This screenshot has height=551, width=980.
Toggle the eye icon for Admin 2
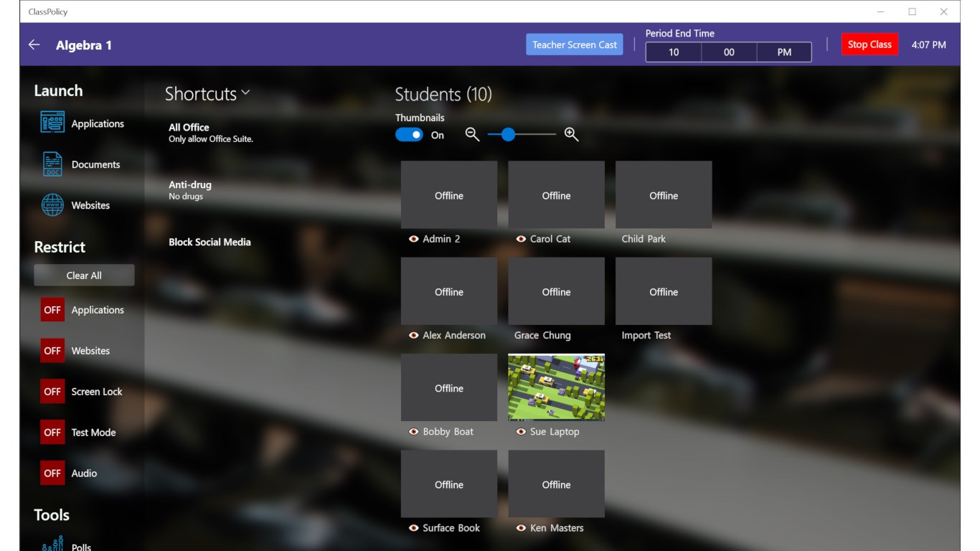(413, 239)
